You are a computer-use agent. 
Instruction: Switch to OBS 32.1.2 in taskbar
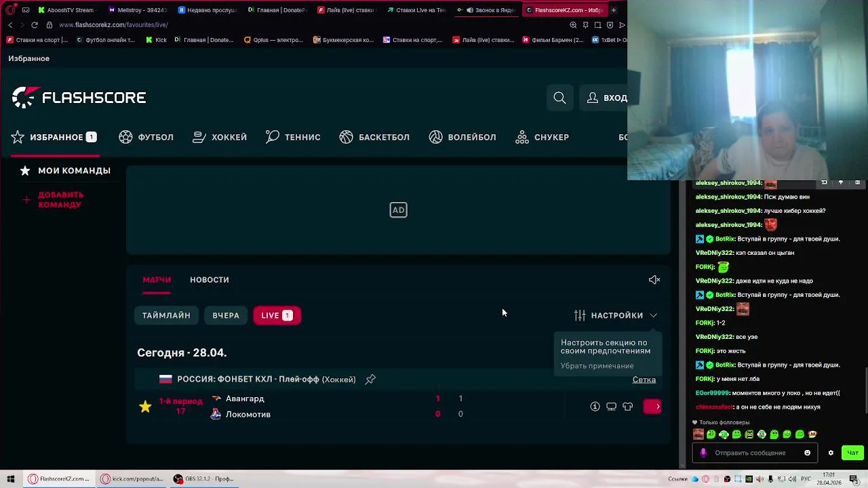203,479
